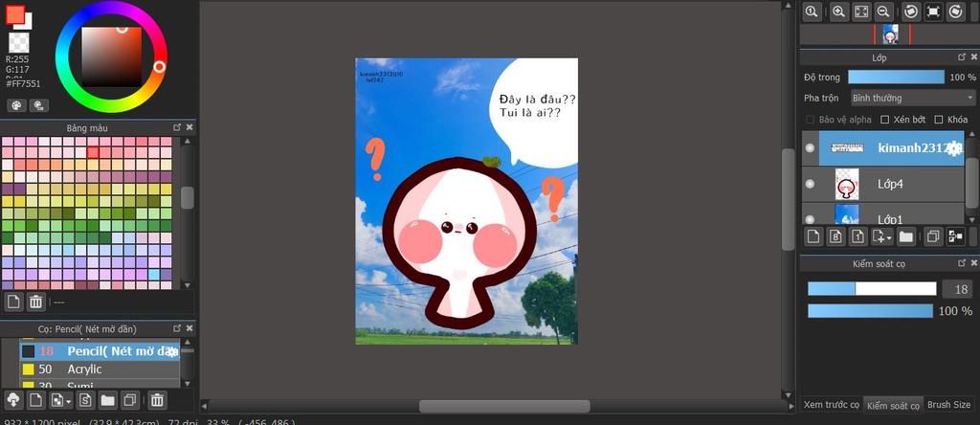980x425 pixels.
Task: Click the foreground color swatch
Action: 13,14
